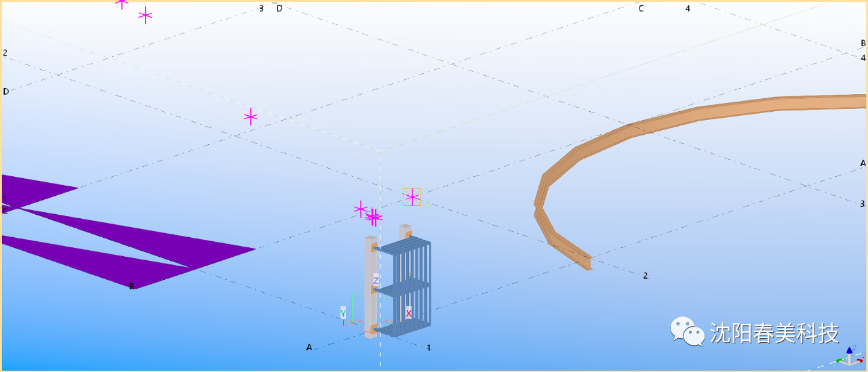Click grid label A beside the Y axis
This screenshot has height=372, width=868.
[309, 348]
